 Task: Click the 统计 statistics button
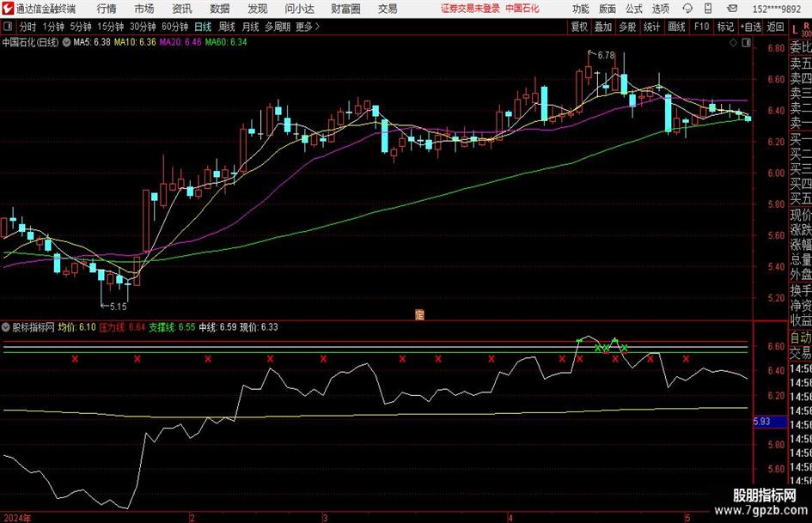pyautogui.click(x=651, y=27)
